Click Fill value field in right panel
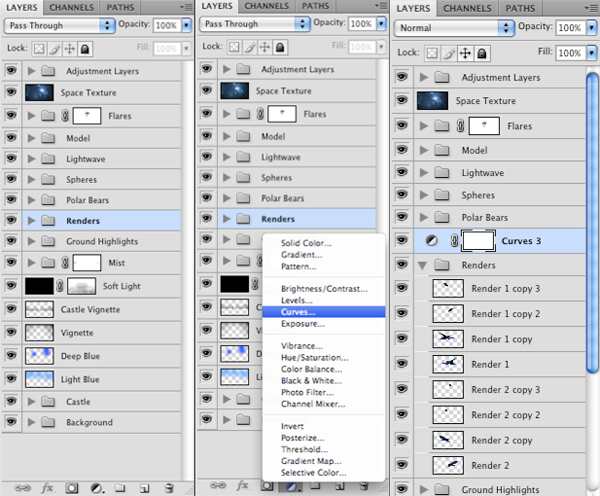 coord(570,53)
